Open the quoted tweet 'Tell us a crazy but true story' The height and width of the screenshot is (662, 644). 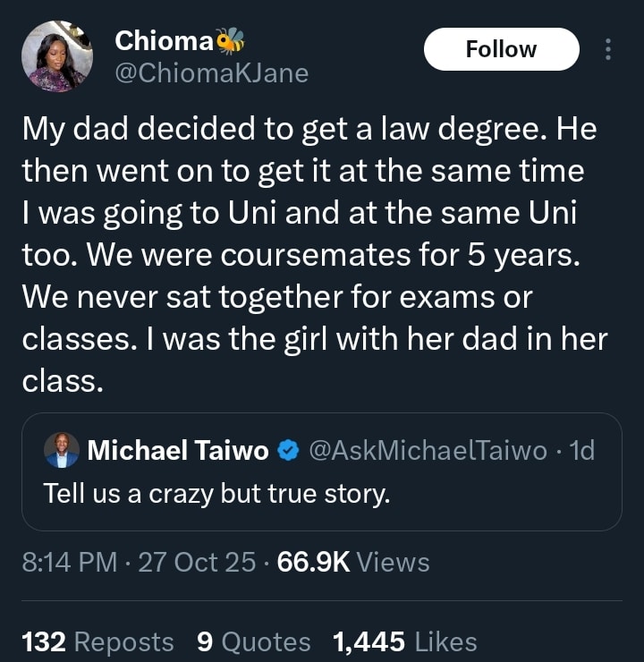tap(216, 493)
